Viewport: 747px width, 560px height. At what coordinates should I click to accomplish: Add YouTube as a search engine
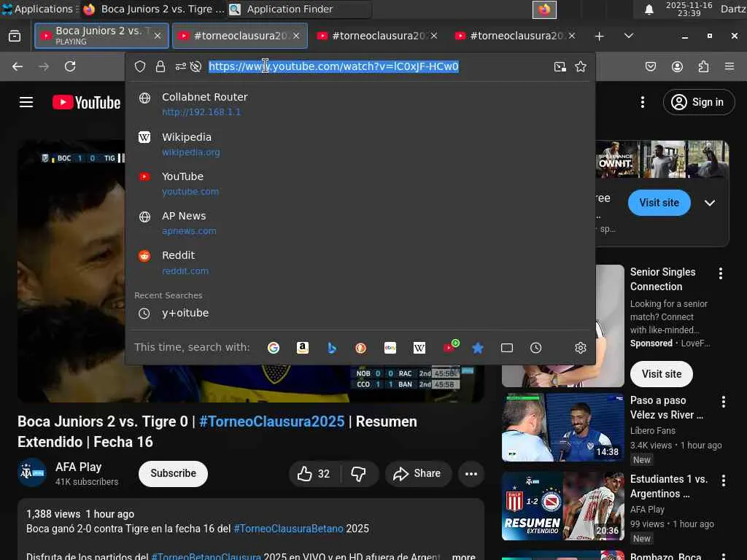click(x=450, y=346)
